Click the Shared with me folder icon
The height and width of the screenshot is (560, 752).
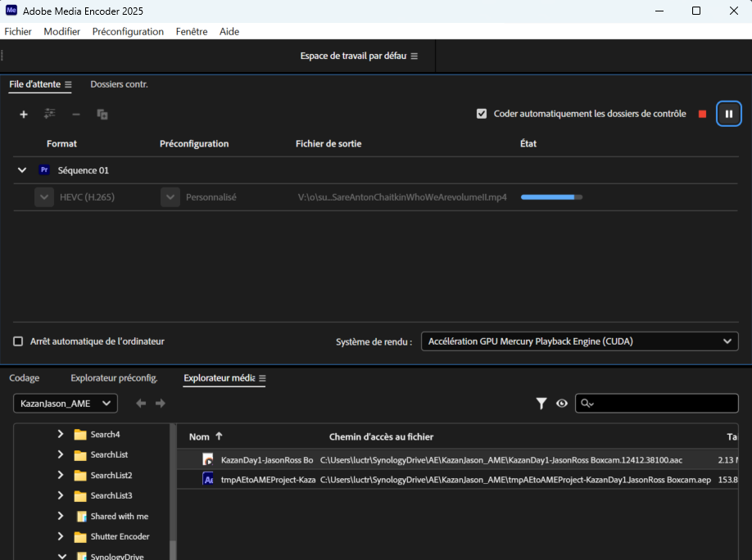coord(82,517)
